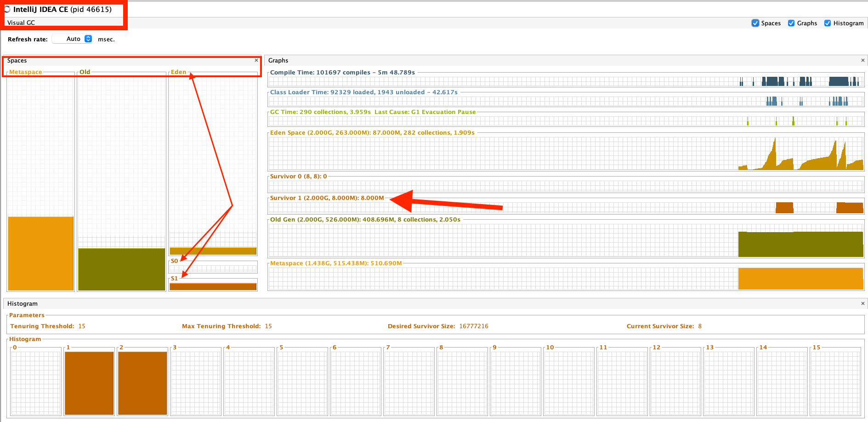Close the Histogram panel
Viewport: 868px width, 422px height.
tap(862, 303)
